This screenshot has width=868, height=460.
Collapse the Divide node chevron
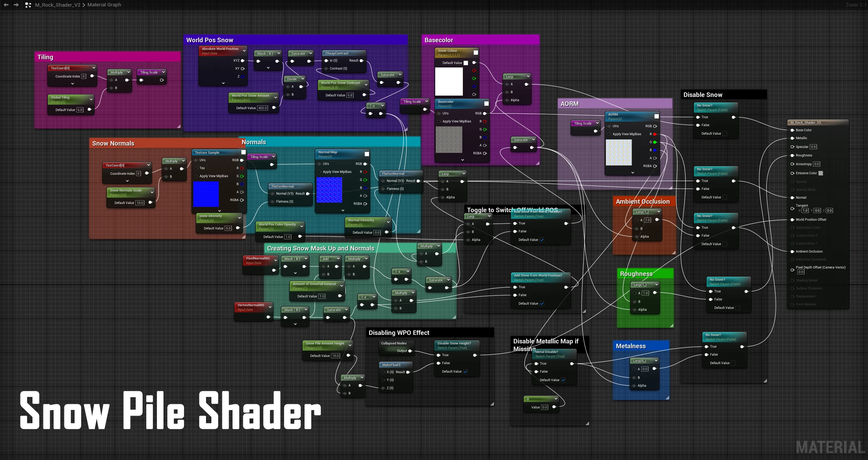tap(303, 79)
